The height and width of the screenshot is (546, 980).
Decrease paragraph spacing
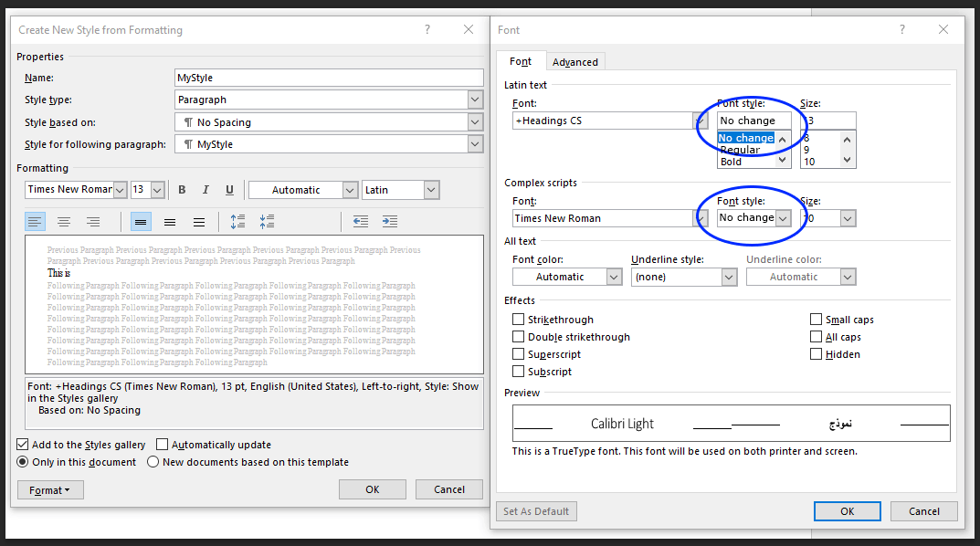pyautogui.click(x=267, y=222)
